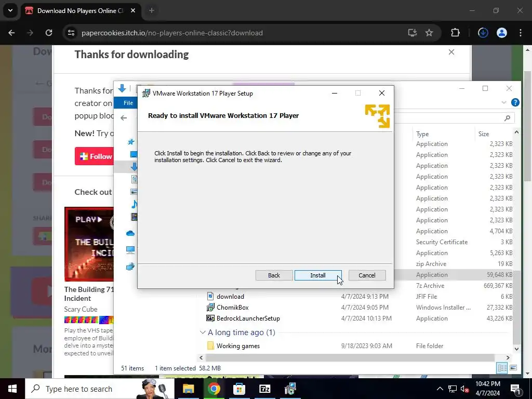Click the Chrome back arrow
Image resolution: width=532 pixels, height=399 pixels.
click(x=11, y=33)
